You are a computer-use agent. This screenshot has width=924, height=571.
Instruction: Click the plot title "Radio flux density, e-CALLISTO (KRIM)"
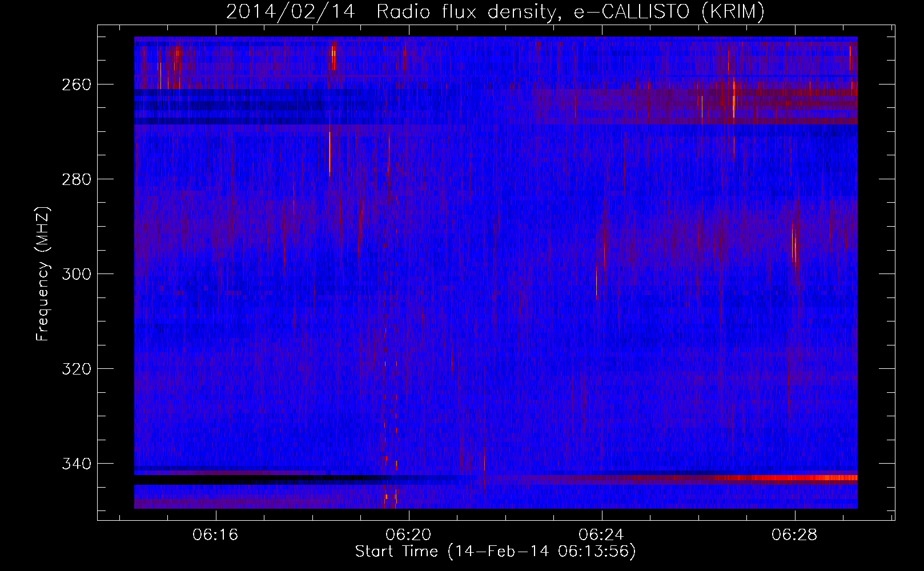(571, 12)
